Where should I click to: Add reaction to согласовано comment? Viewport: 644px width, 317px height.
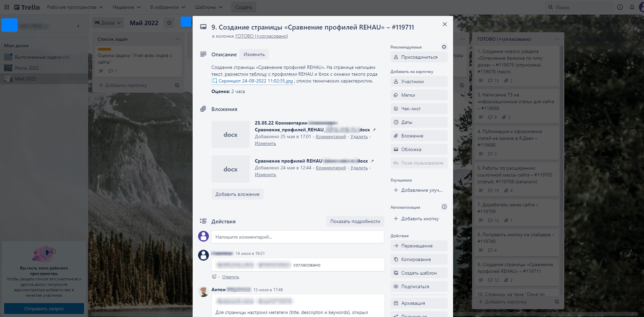pos(214,277)
